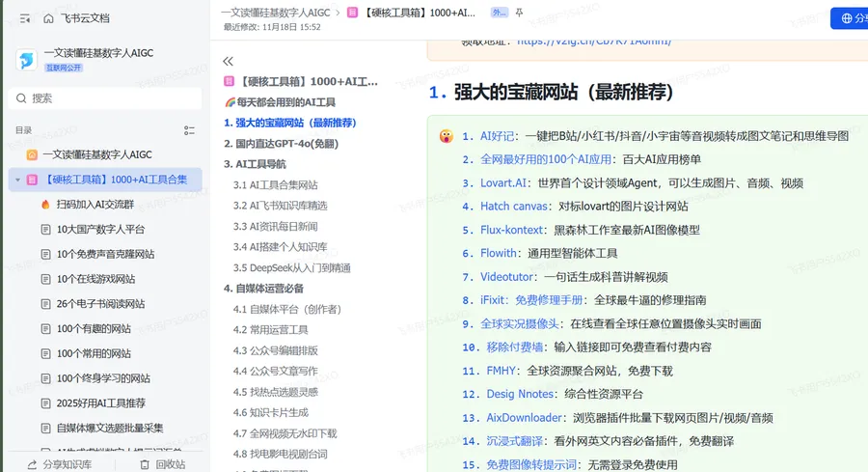Open the pink doc icon in the outline title

(x=229, y=81)
